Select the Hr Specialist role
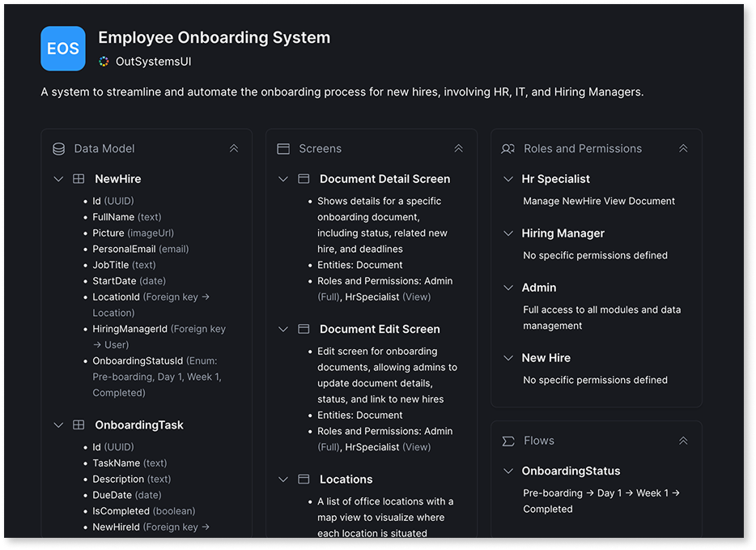Image resolution: width=756 pixels, height=550 pixels. point(555,179)
